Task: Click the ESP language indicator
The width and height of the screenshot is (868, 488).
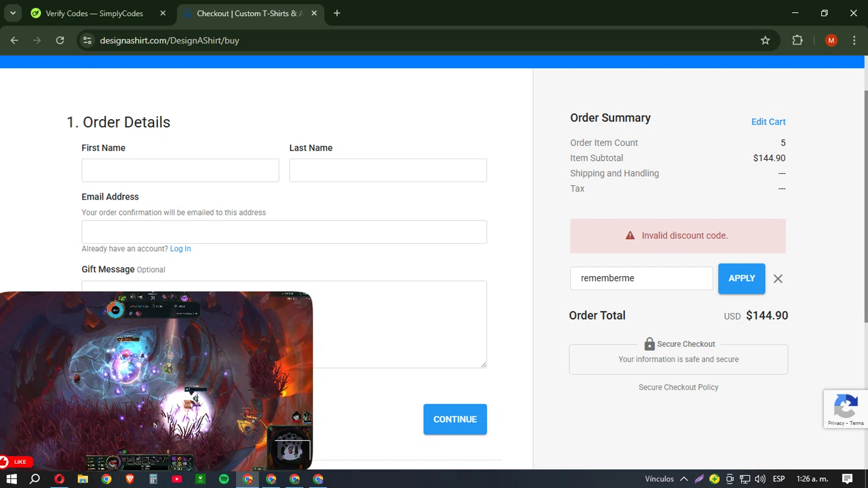Action: tap(779, 479)
